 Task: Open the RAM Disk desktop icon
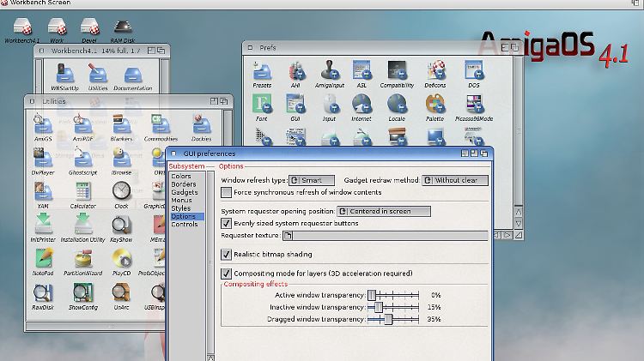pos(121,28)
